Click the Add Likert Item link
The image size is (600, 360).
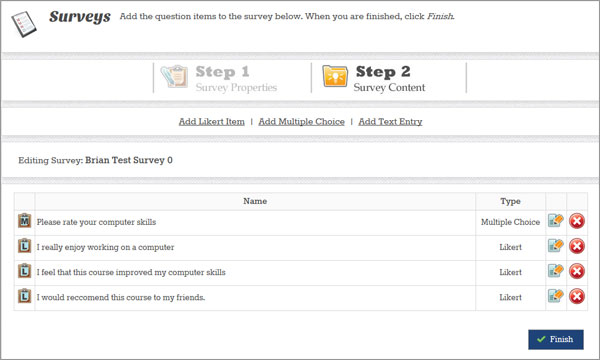click(x=212, y=122)
